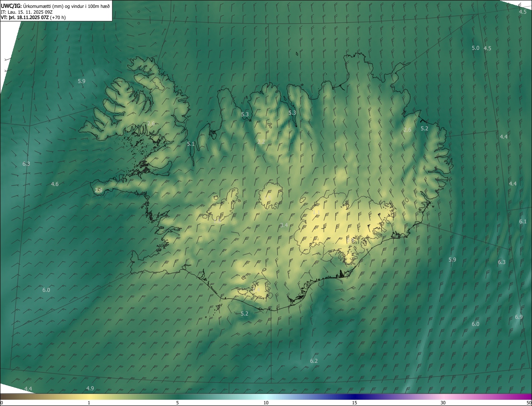Click the "1" tick on the color scale
This screenshot has height=406, width=532.
[x=89, y=403]
